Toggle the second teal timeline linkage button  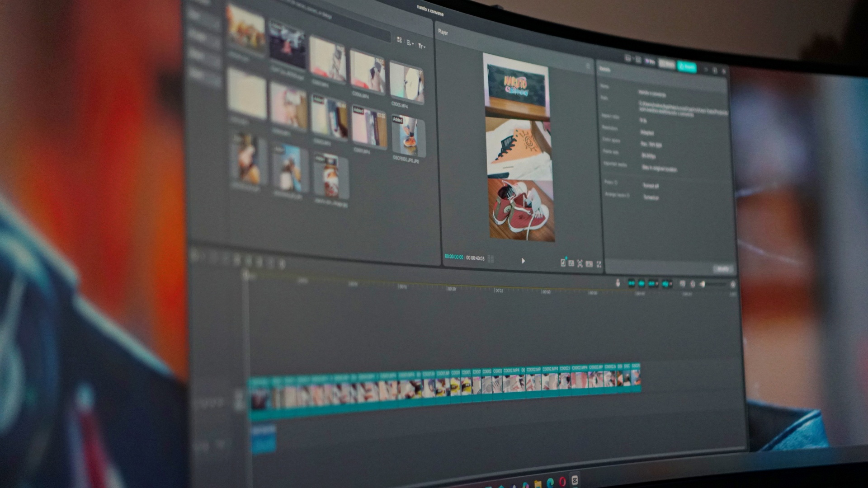[x=642, y=283]
